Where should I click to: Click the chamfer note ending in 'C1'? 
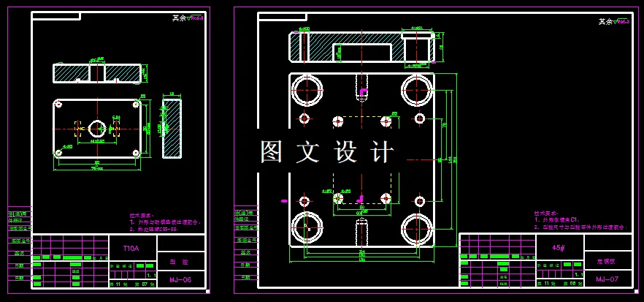tap(556, 220)
